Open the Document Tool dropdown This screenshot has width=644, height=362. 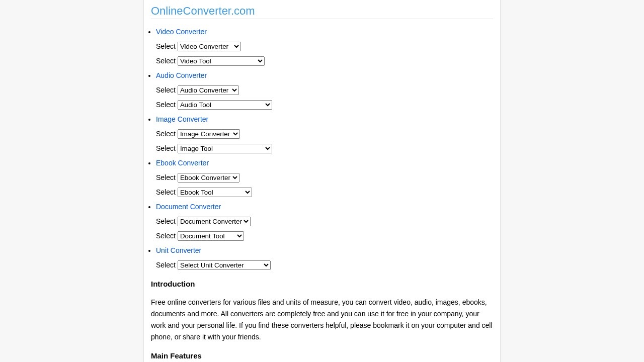click(x=210, y=236)
